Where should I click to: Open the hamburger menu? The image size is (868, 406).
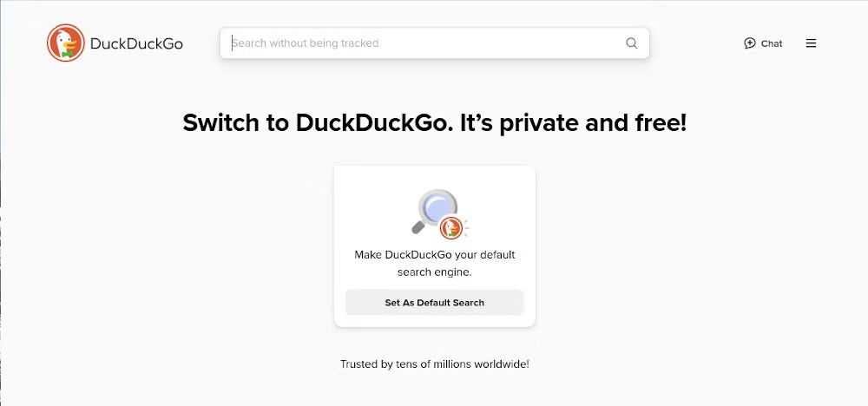[811, 43]
